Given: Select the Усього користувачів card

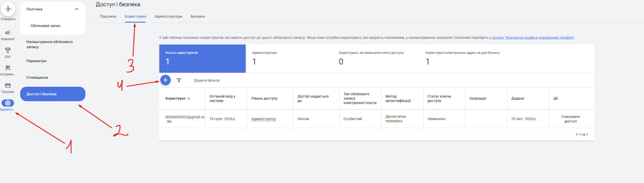Looking at the screenshot, I should point(202,58).
